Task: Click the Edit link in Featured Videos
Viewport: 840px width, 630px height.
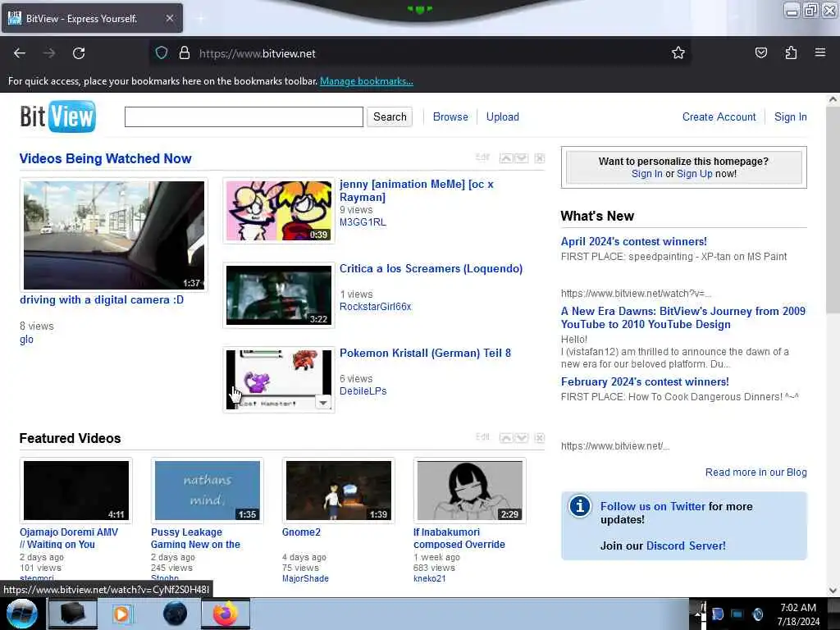Action: (482, 436)
